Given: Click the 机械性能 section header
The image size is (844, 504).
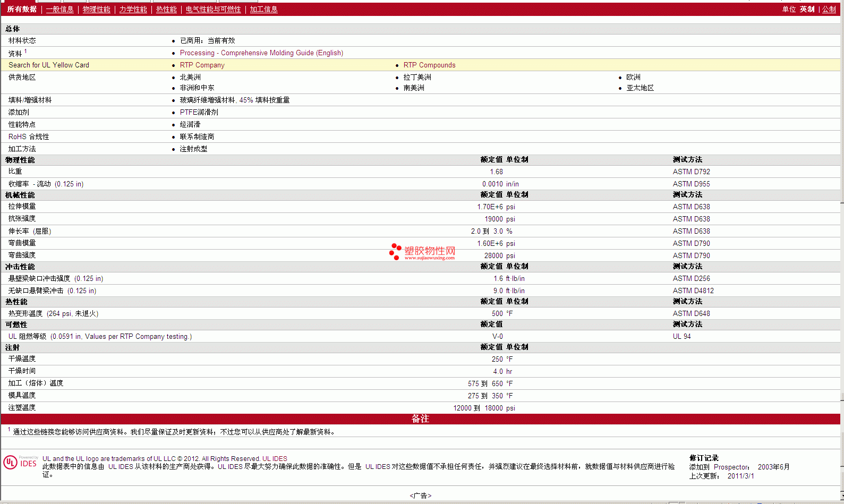Looking at the screenshot, I should (x=20, y=195).
